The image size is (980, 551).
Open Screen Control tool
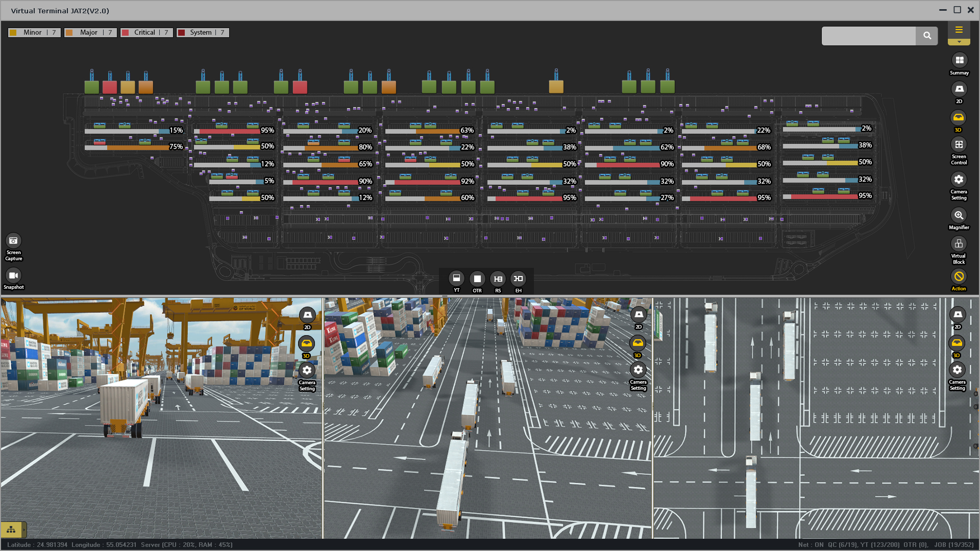pyautogui.click(x=959, y=145)
